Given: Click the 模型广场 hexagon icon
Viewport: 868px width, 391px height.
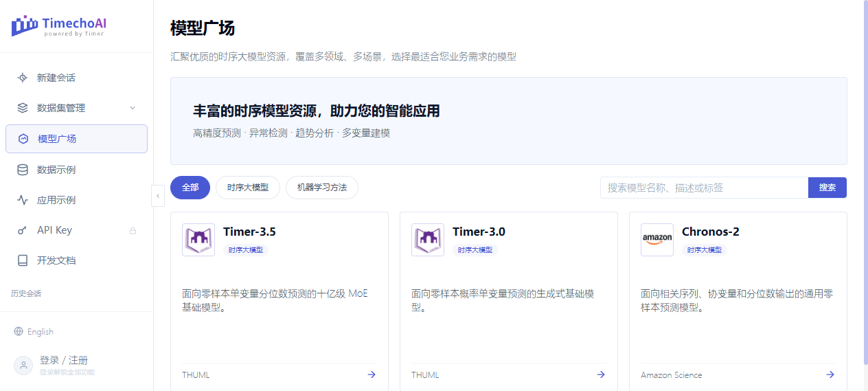Looking at the screenshot, I should (23, 139).
